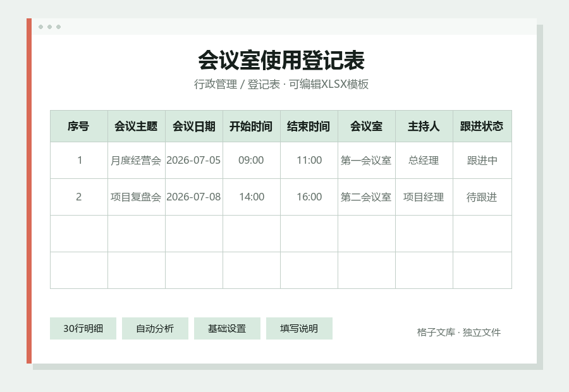569x392 pixels.
Task: Click the 格子文库 · 独立文件 footer text
Action: (x=459, y=333)
